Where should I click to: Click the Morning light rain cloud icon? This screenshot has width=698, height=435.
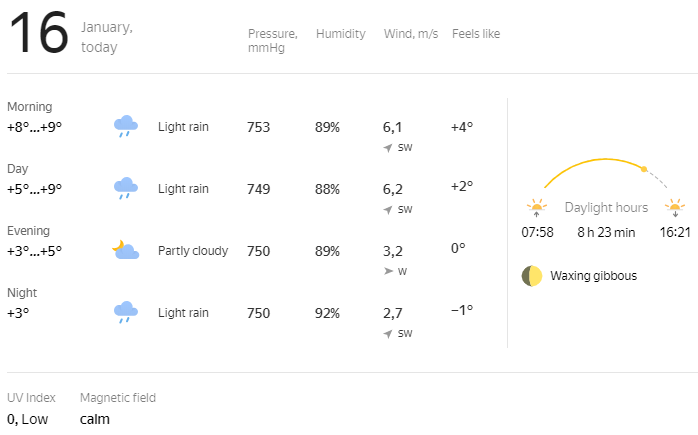[x=125, y=127]
